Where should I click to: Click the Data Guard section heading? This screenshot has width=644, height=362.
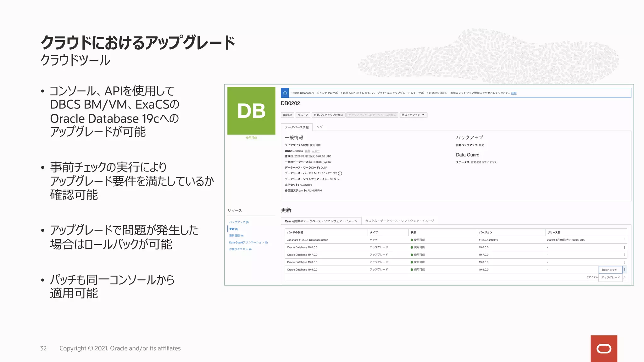[x=468, y=155]
